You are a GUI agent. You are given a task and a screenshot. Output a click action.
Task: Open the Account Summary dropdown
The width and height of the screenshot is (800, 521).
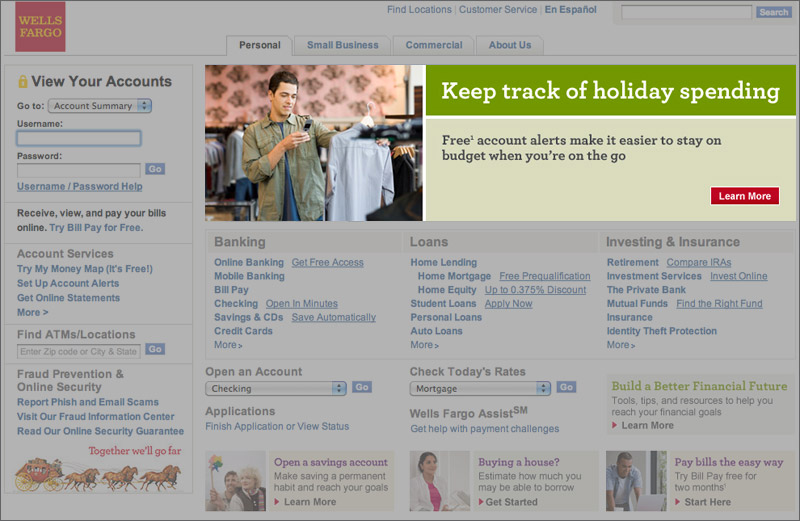click(100, 106)
